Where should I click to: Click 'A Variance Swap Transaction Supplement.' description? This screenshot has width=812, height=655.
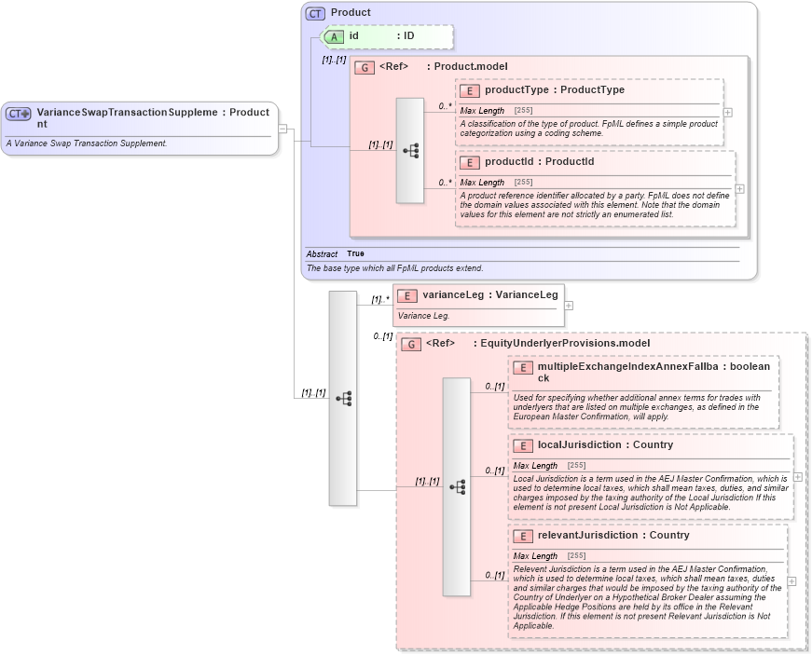coord(87,143)
